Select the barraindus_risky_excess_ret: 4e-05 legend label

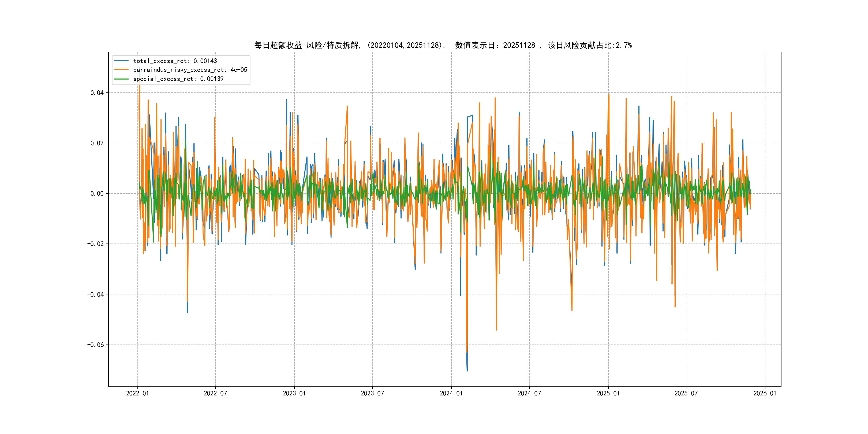point(190,70)
